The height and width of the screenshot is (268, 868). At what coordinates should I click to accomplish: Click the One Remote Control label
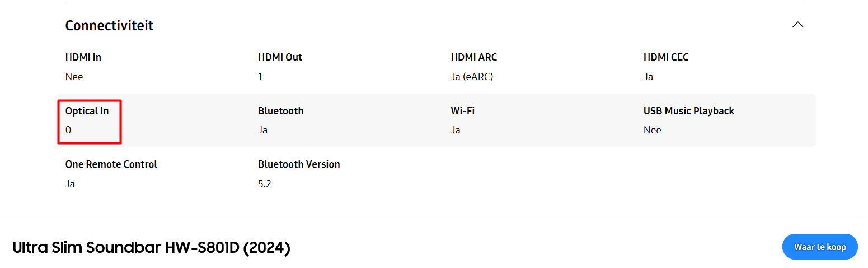pos(111,164)
